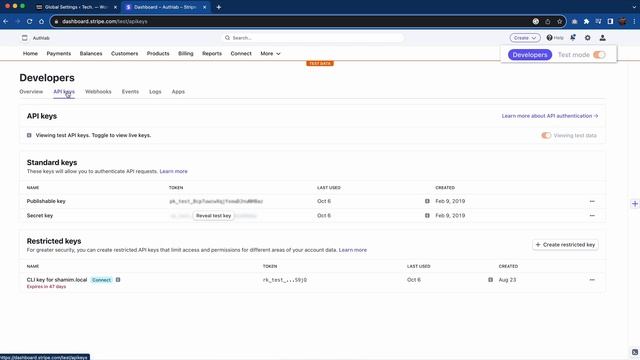This screenshot has height=360, width=640.
Task: Open the browser extensions puzzle icon
Action: [586, 21]
